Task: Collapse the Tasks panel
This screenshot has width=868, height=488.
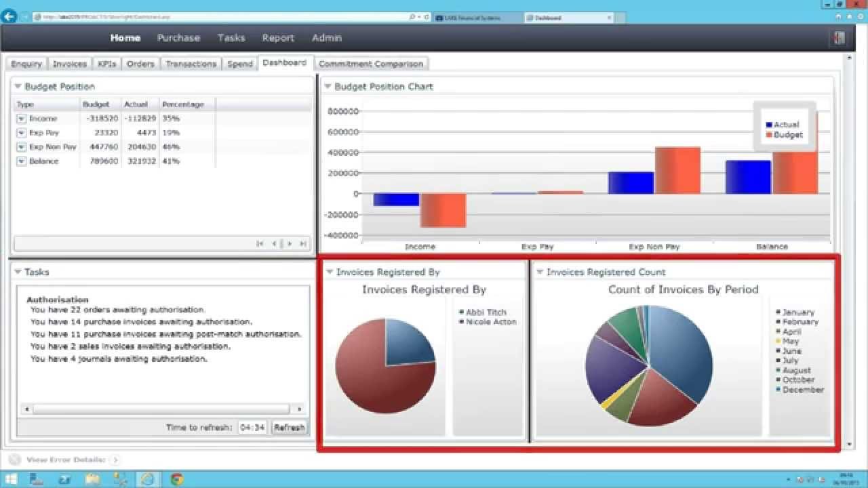Action: click(x=18, y=272)
